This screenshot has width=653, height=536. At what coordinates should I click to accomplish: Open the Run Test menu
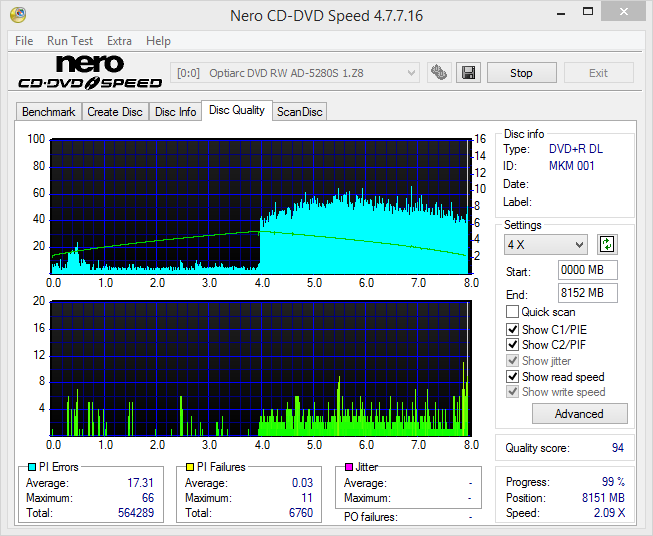point(70,41)
